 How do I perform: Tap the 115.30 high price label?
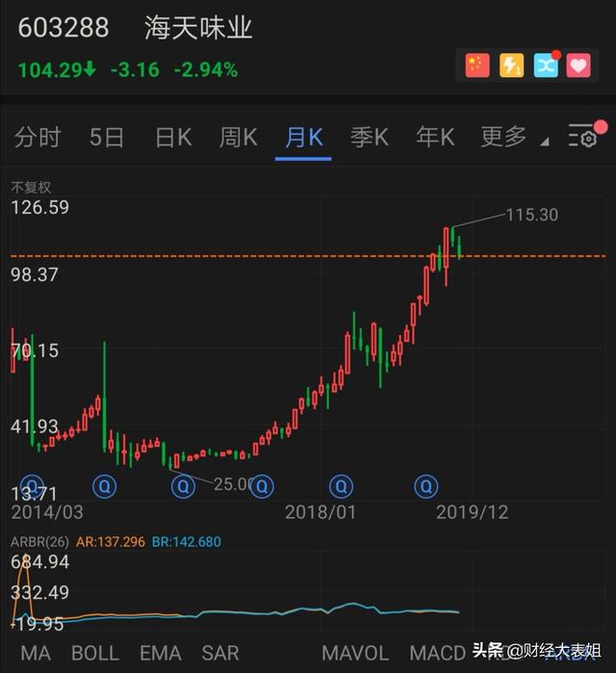coord(532,215)
